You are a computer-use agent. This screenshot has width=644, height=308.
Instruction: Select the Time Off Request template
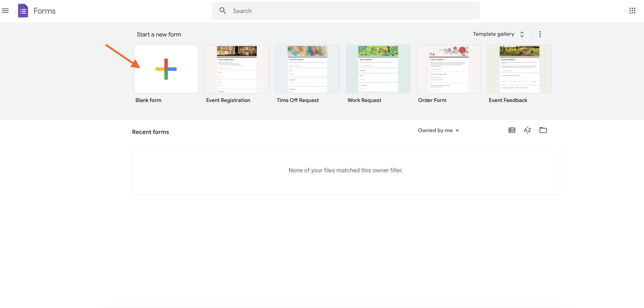click(307, 69)
